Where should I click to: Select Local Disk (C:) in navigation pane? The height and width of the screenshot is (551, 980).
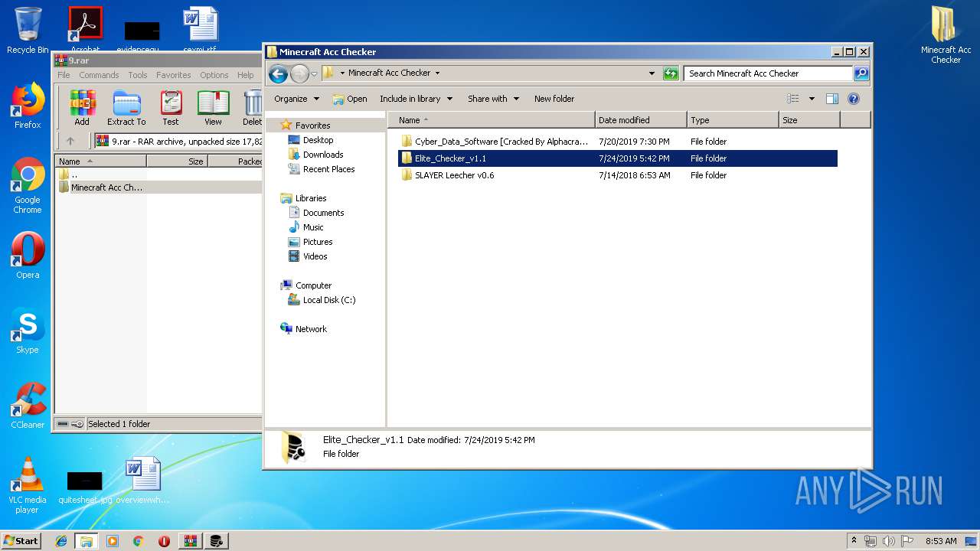pos(322,300)
